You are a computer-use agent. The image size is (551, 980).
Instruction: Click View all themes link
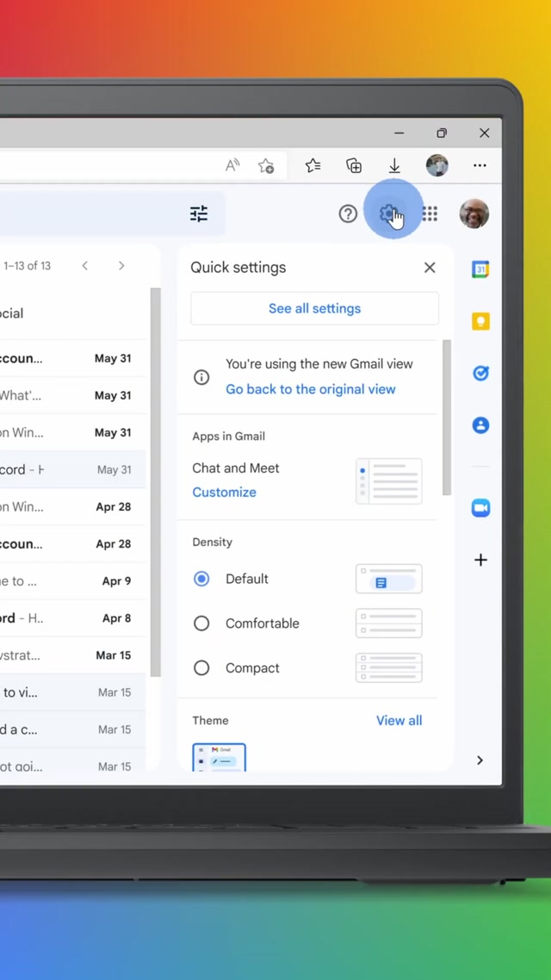point(399,721)
